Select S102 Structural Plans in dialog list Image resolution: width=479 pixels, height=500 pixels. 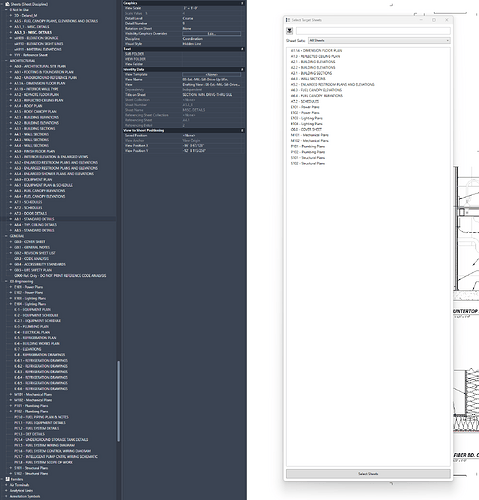tap(307, 163)
